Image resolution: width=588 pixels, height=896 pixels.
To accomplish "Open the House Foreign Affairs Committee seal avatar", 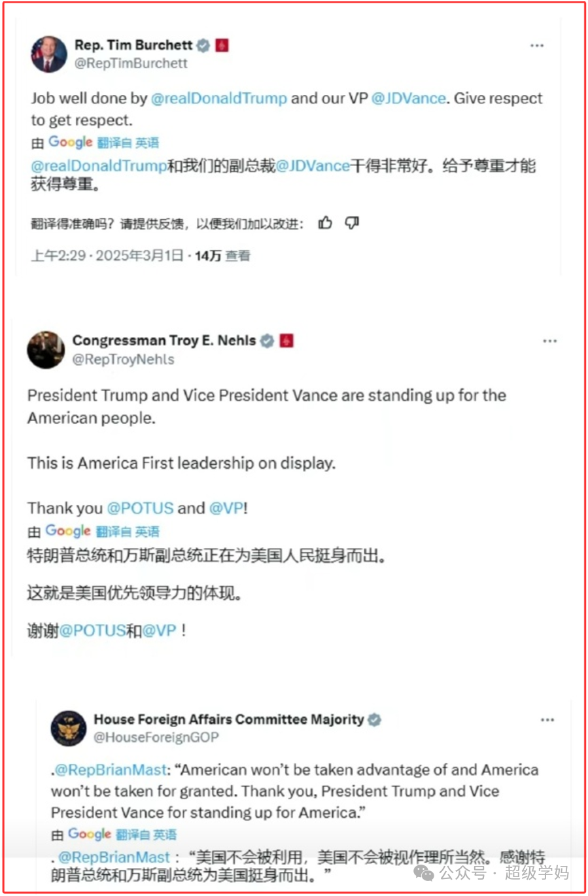I will [69, 728].
